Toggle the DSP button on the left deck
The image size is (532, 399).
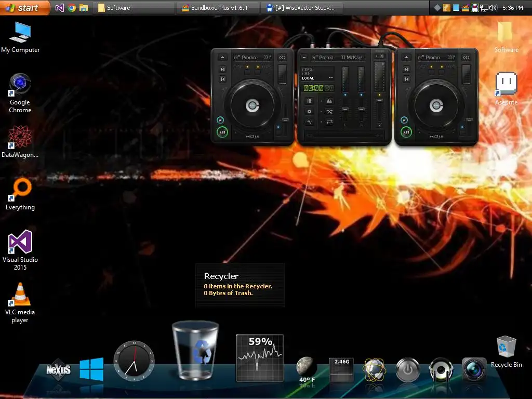[247, 72]
